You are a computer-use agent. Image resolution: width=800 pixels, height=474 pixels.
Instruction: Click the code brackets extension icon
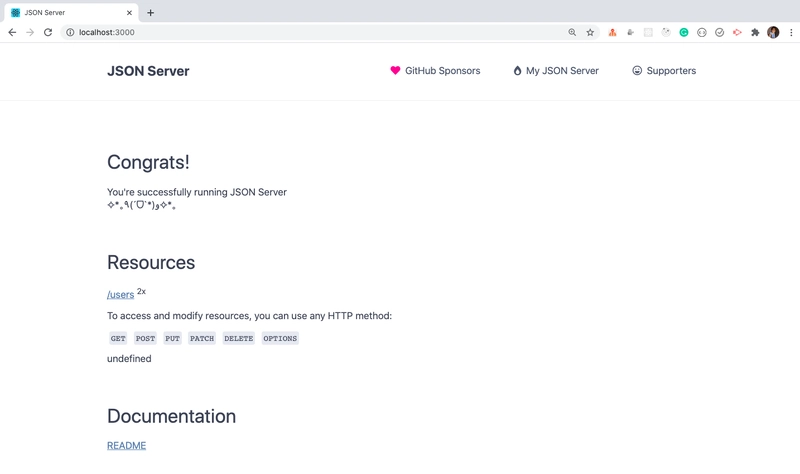pyautogui.click(x=702, y=32)
